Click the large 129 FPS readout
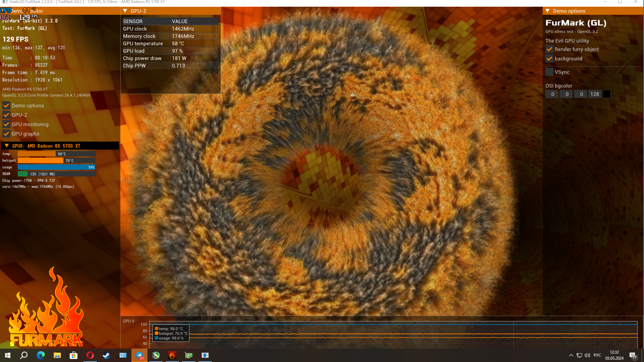This screenshot has width=644, height=362. click(15, 39)
